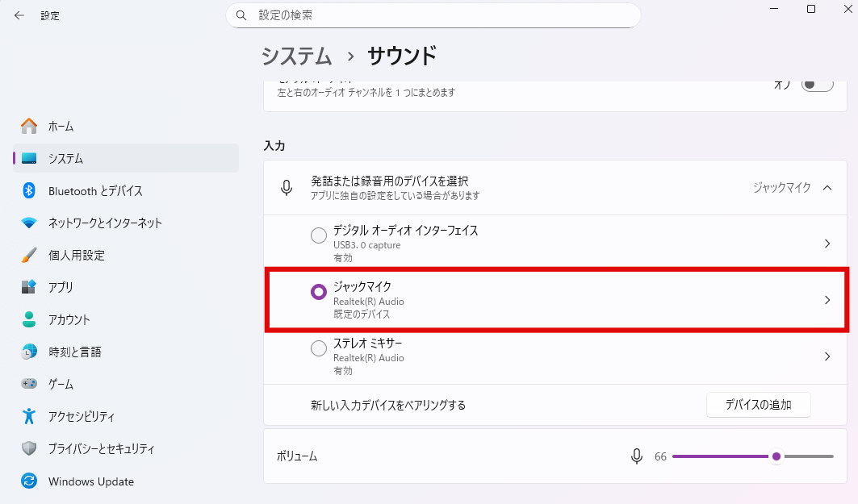
Task: Open ステレオ ミキサー properties chevron
Action: (x=827, y=356)
